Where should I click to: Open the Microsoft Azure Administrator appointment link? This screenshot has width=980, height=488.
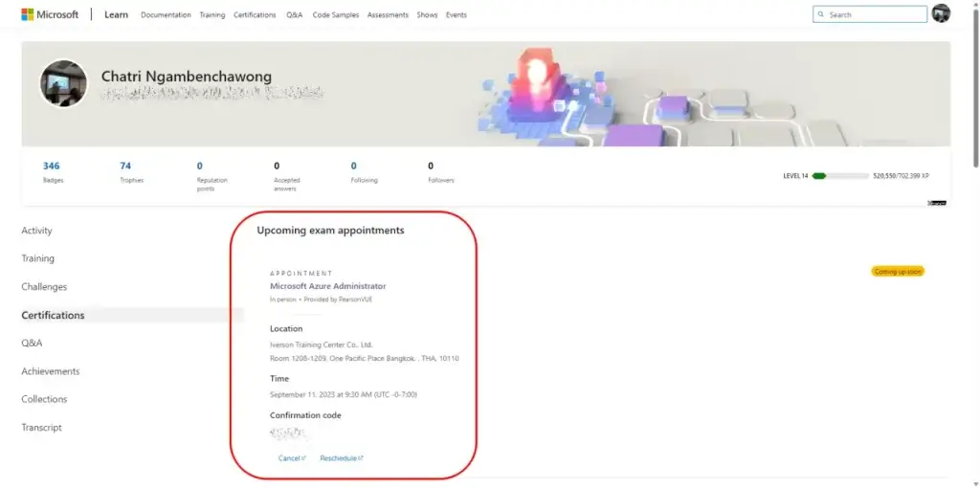click(328, 286)
